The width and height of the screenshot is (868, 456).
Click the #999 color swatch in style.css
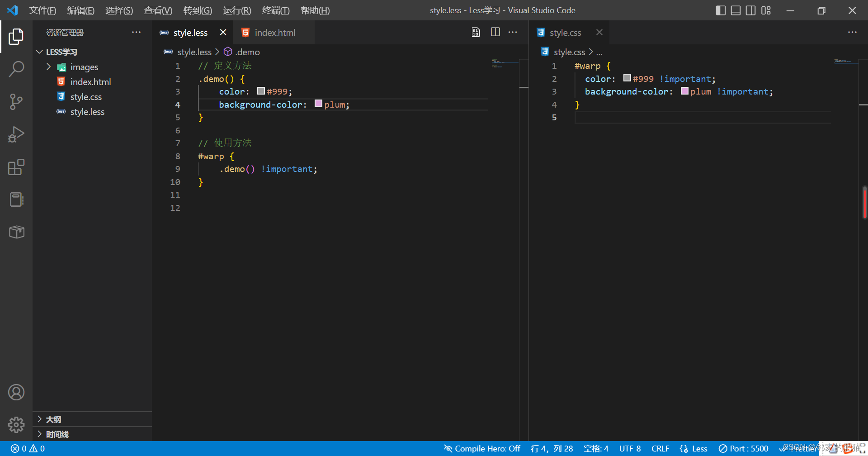pos(627,78)
